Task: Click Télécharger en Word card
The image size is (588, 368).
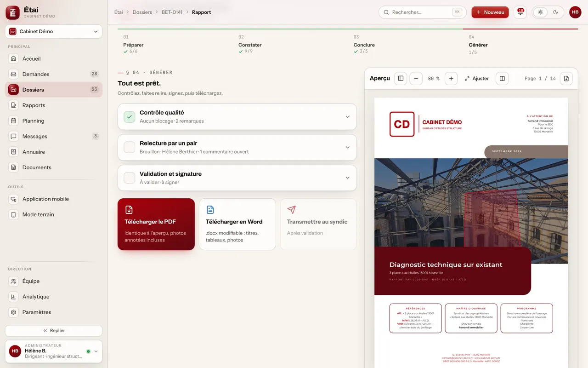Action: click(x=237, y=224)
